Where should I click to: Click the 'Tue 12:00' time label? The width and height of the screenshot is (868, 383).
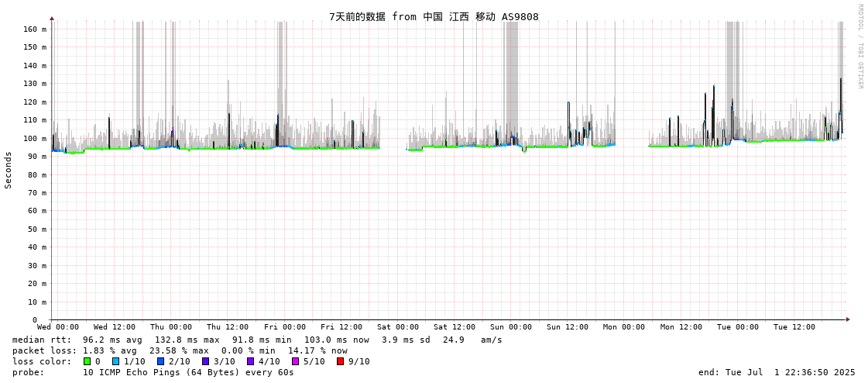(794, 327)
